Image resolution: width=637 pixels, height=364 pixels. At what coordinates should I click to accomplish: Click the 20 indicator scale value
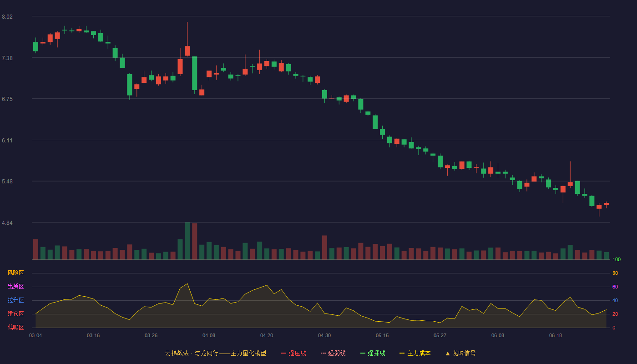pyautogui.click(x=615, y=314)
